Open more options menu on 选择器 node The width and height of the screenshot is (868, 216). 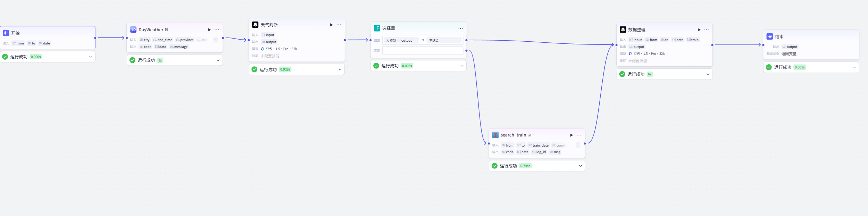460,28
